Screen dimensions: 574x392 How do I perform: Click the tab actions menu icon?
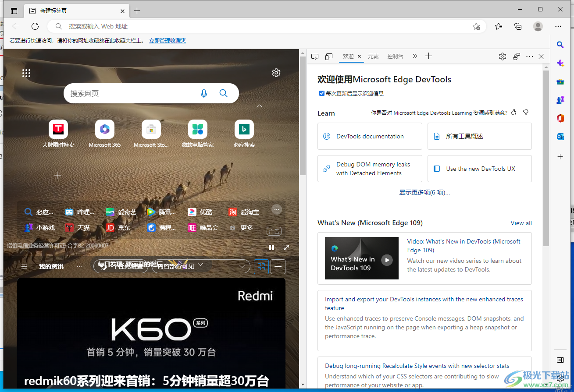click(14, 11)
